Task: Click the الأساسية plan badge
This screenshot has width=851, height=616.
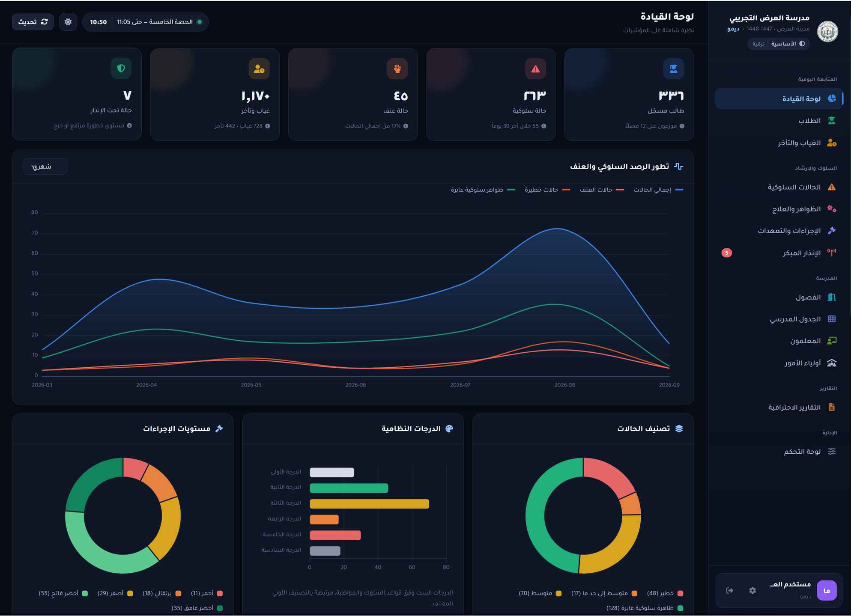Action: click(x=788, y=44)
